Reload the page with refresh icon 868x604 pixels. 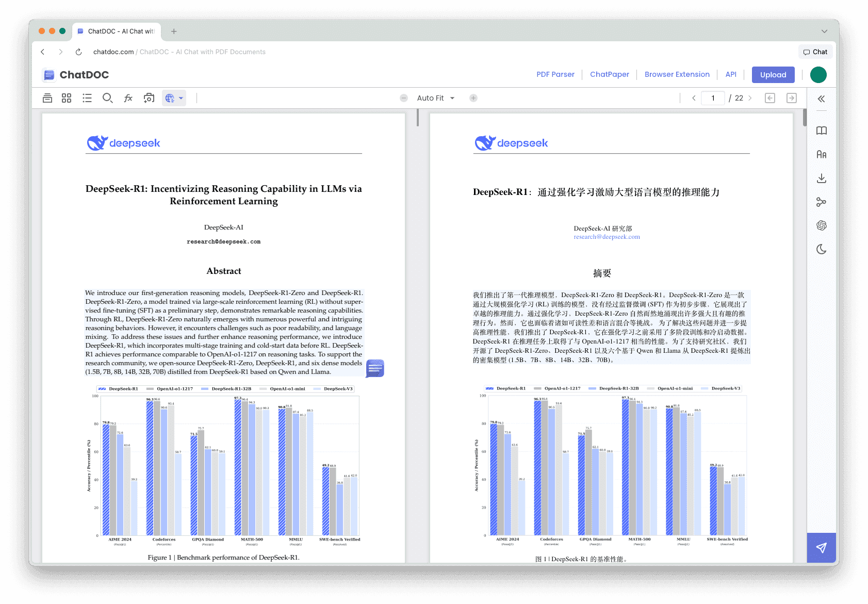(78, 52)
